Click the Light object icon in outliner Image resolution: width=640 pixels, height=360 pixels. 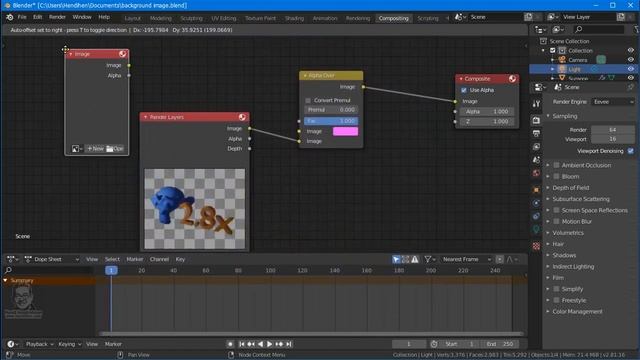[562, 69]
